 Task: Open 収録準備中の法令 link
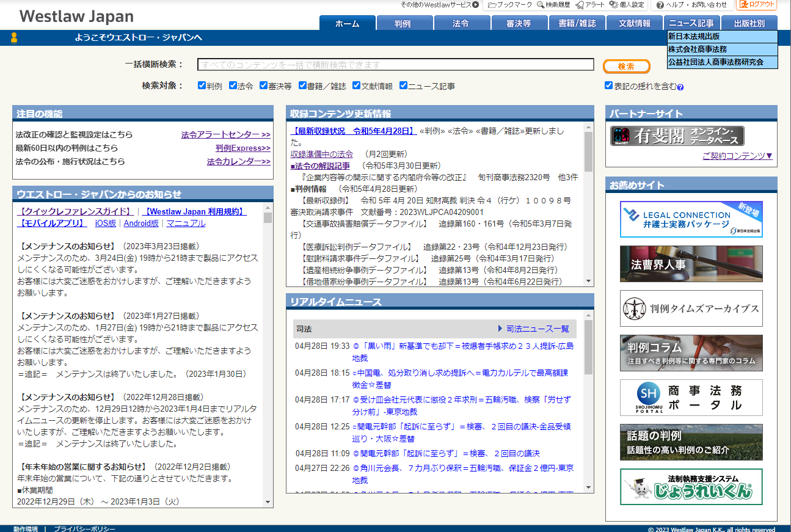[321, 155]
